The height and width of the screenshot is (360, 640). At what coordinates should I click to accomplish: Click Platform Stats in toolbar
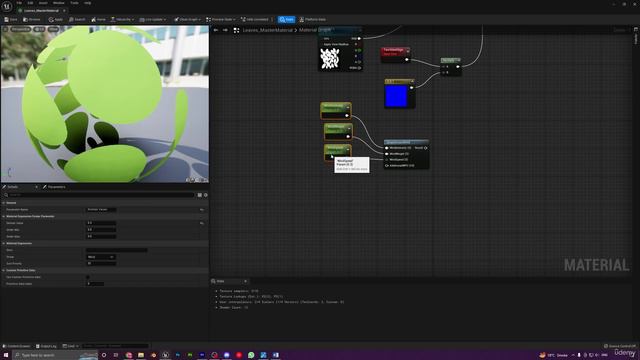[313, 19]
